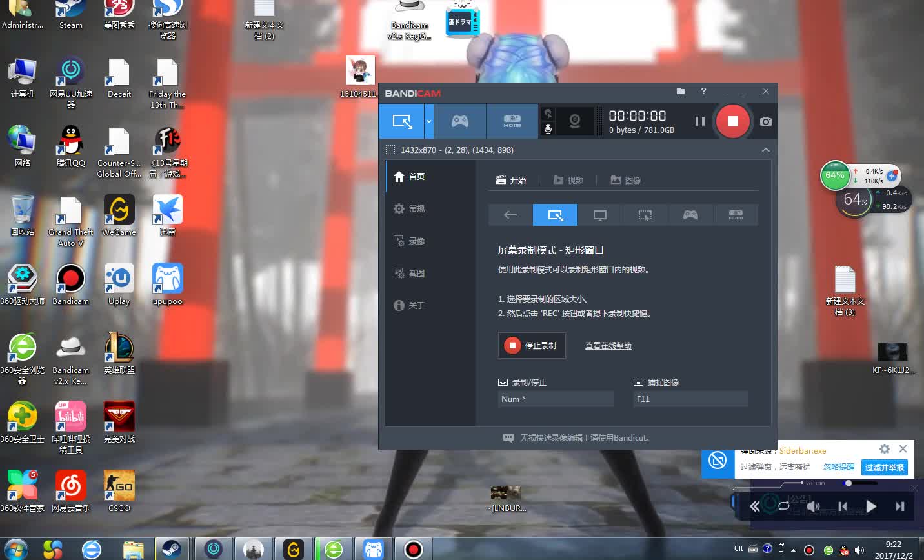Open the Windows Start button
The image size is (924, 560).
tap(16, 549)
